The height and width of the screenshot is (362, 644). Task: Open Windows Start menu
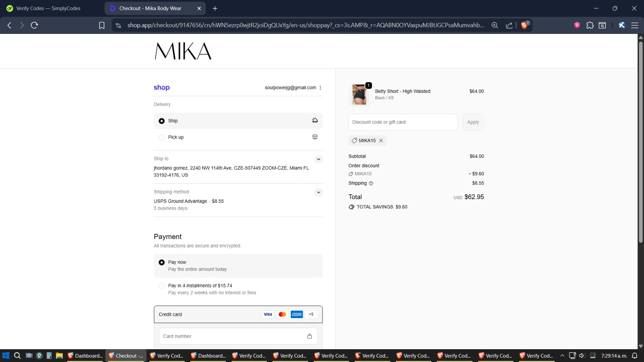(6, 356)
